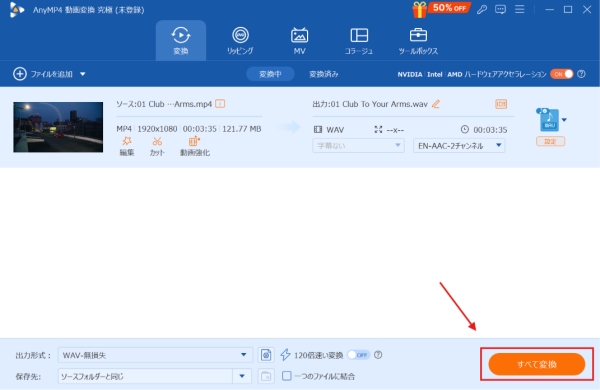Viewport: 600px width, 390px height.
Task: Click hardware acceleration help icon
Action: tap(581, 74)
